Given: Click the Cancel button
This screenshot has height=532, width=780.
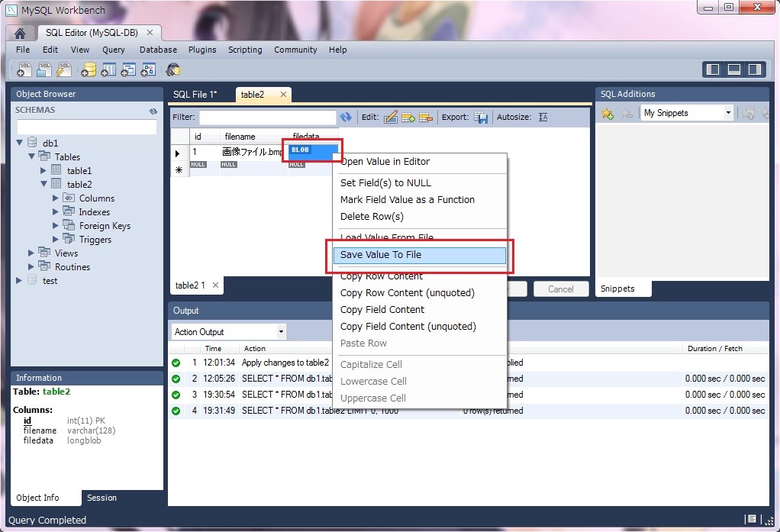Looking at the screenshot, I should click(561, 289).
